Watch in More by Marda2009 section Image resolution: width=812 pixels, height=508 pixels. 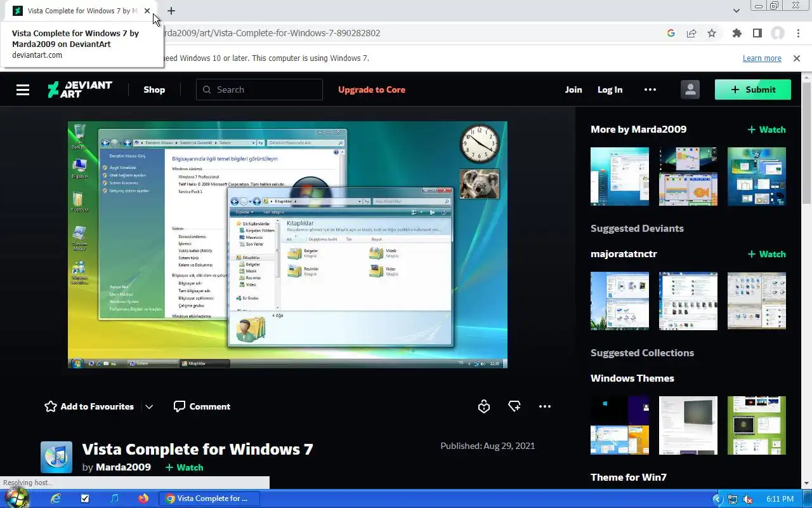[x=766, y=130]
